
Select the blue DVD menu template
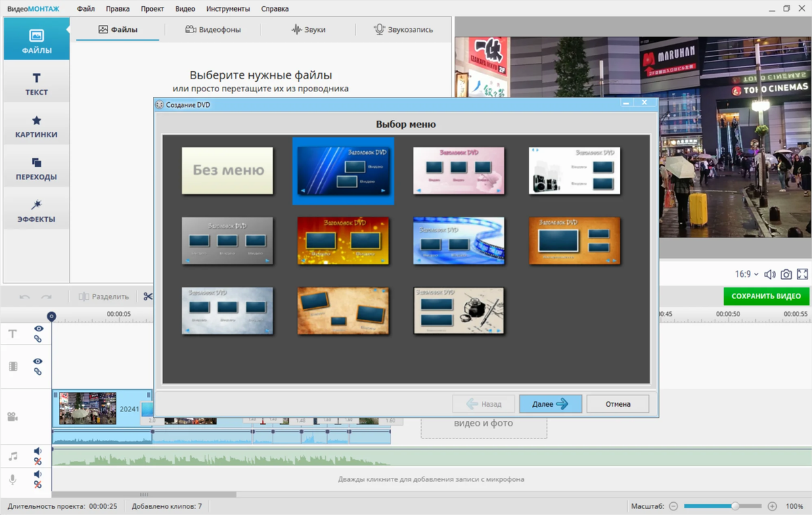pyautogui.click(x=343, y=171)
